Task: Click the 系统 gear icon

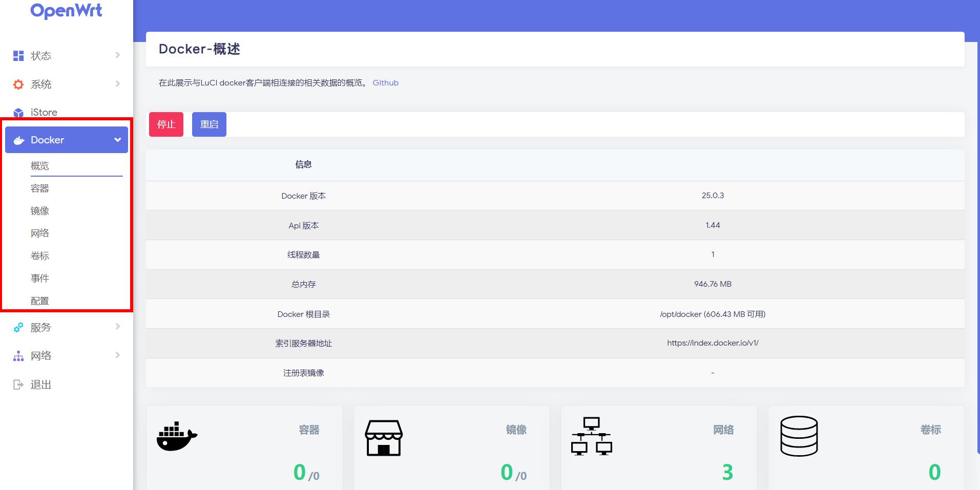Action: pos(18,84)
